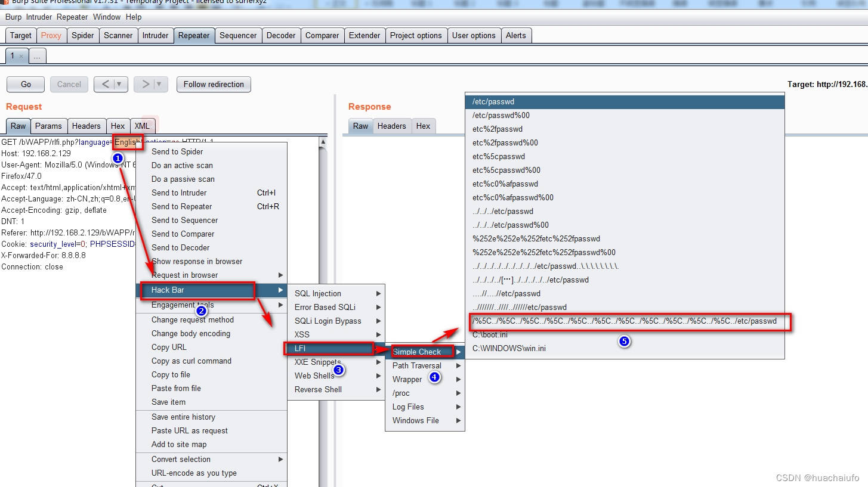Choose Paste from file

pyautogui.click(x=212, y=388)
